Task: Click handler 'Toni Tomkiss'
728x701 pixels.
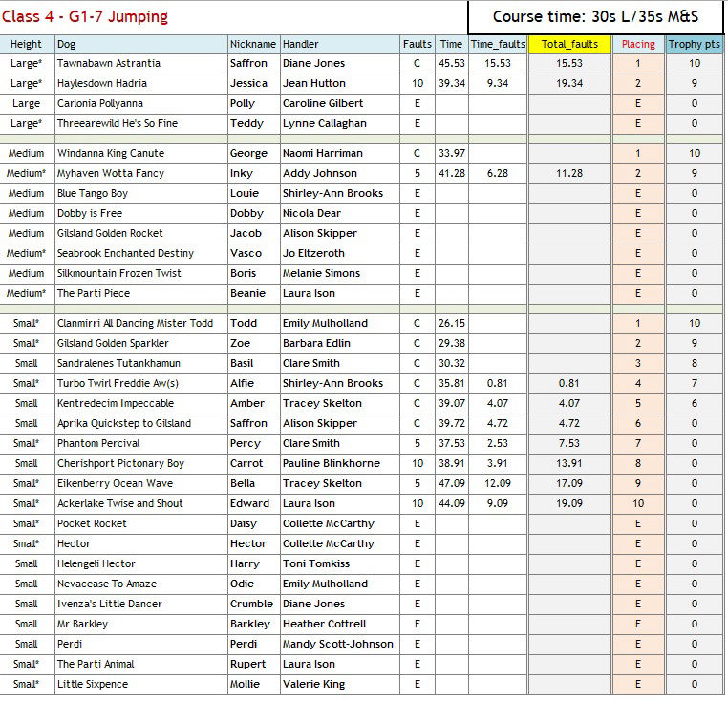Action: point(316,563)
